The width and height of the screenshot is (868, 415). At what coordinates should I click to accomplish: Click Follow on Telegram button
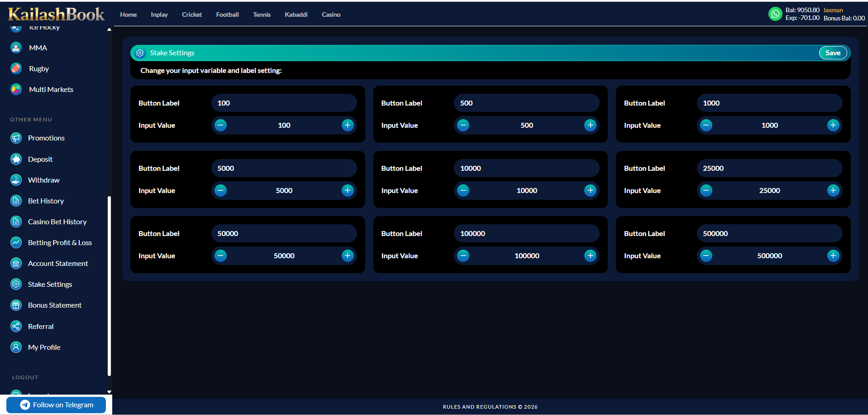(56, 405)
